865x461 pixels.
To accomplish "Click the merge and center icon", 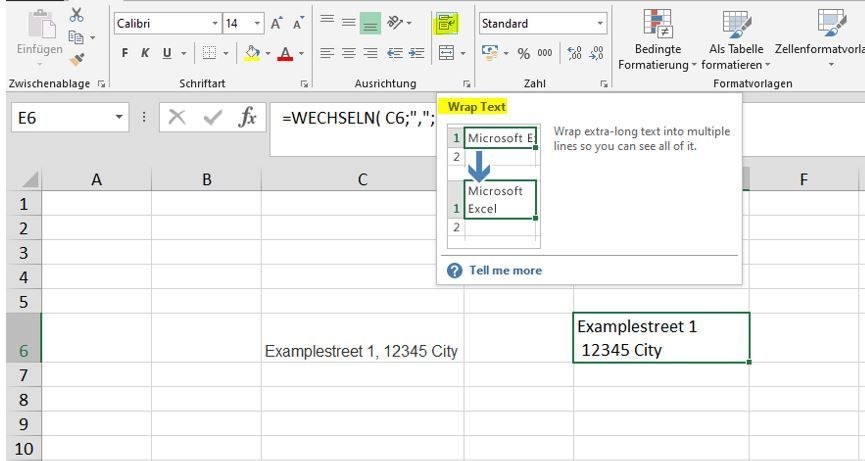I will coord(446,53).
